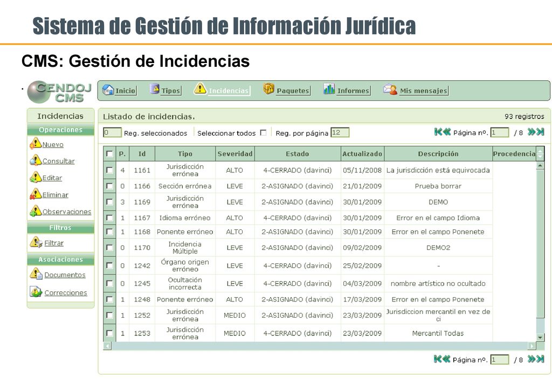The width and height of the screenshot is (552, 392).
Task: Select row 1170 using its checkbox
Action: tap(109, 248)
